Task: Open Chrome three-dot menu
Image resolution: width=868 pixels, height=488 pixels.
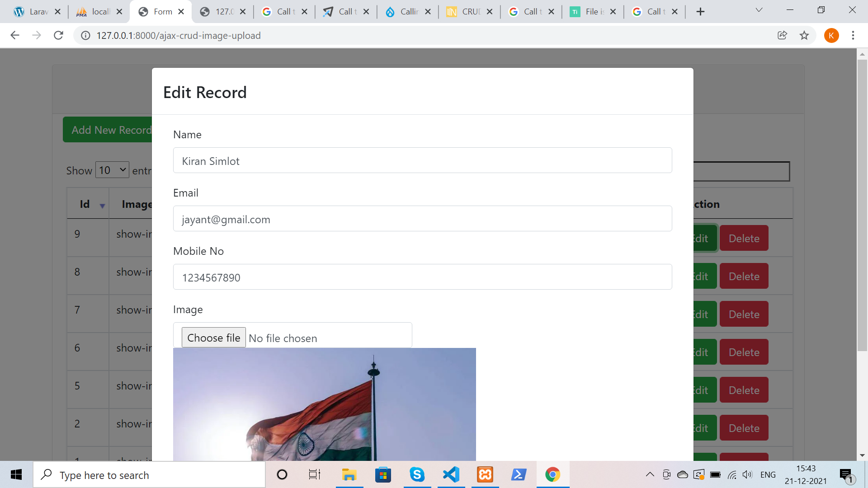Action: tap(853, 35)
